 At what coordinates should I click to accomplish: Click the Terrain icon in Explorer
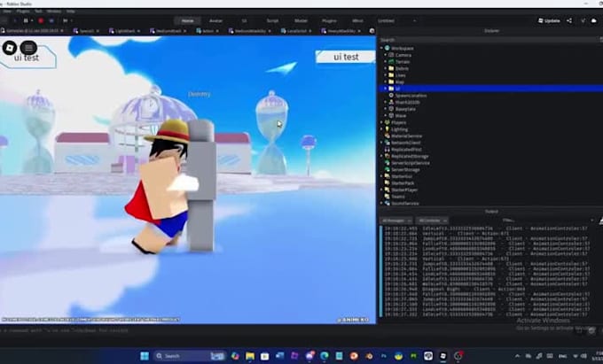pyautogui.click(x=391, y=61)
